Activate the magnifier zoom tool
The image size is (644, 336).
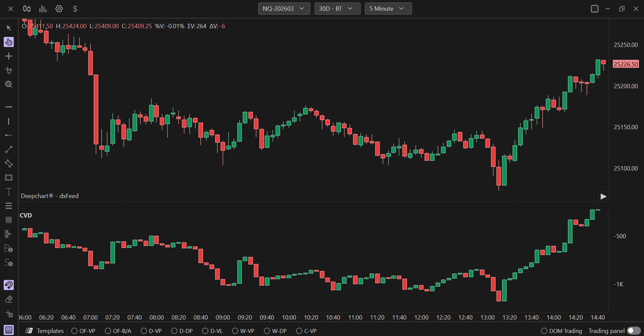[9, 84]
